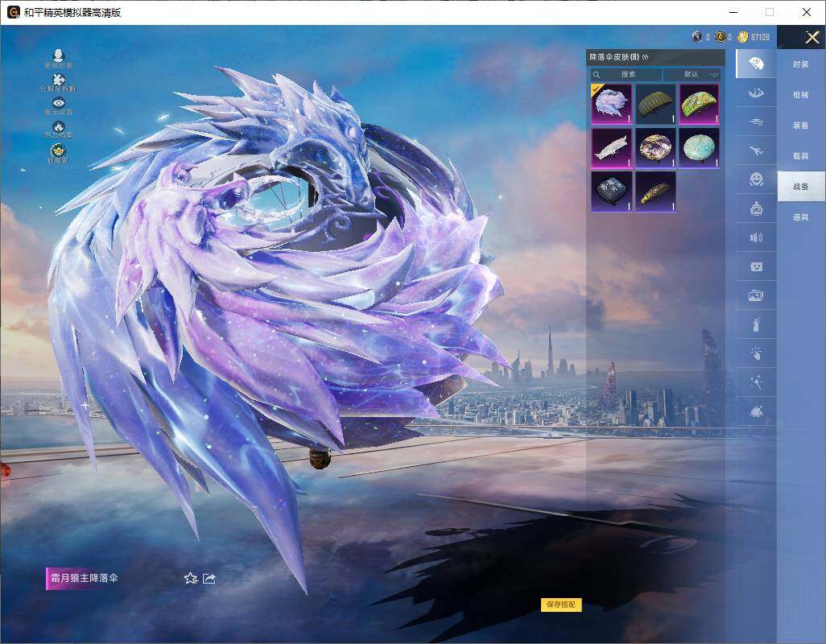Select the bottom ship-shaped category icon
This screenshot has height=644, width=826.
[x=756, y=411]
